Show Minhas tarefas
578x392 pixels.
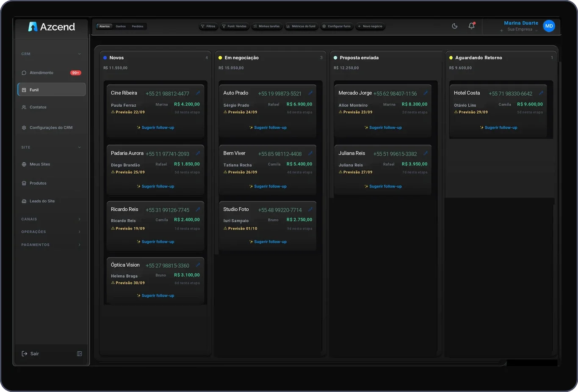point(266,26)
